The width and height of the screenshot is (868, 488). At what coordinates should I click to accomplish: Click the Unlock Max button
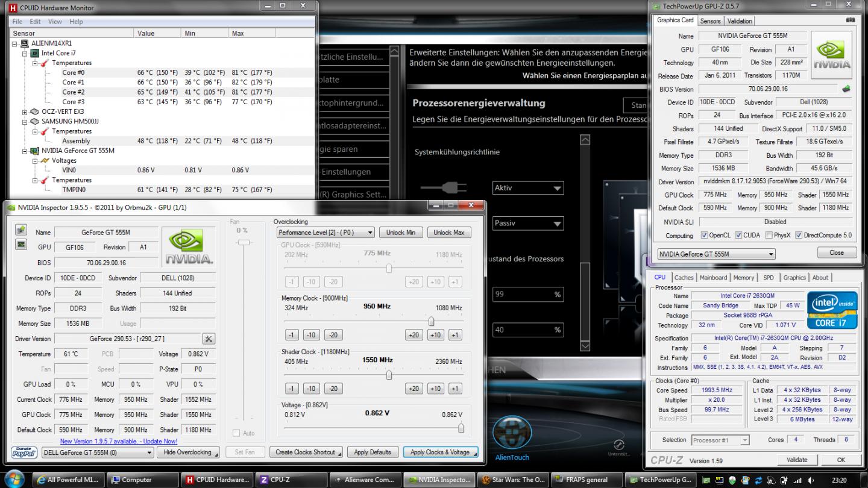click(x=450, y=233)
